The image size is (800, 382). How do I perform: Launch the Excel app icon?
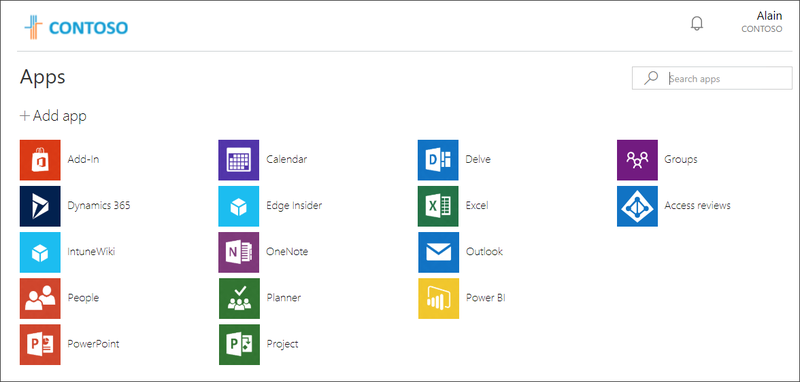pos(438,206)
